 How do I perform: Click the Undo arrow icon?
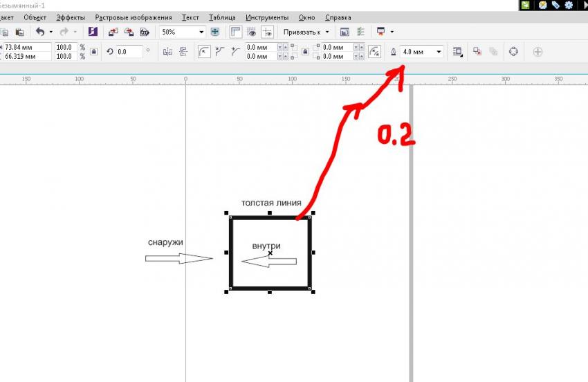pyautogui.click(x=39, y=32)
